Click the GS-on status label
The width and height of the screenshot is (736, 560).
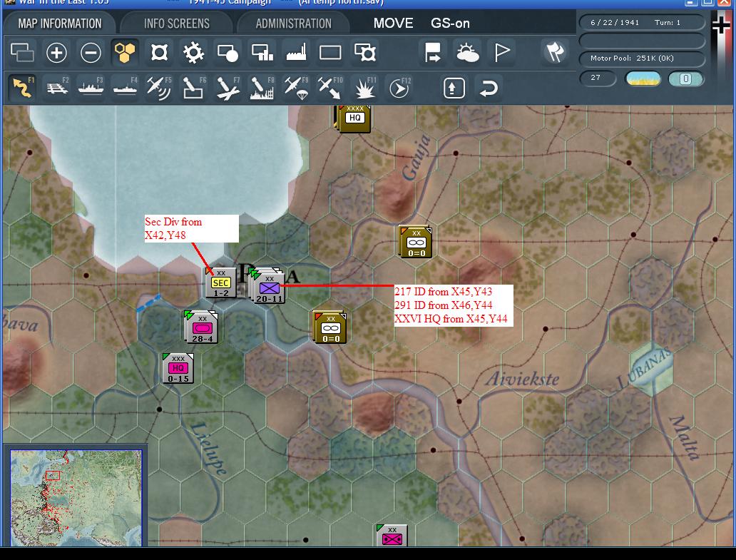pyautogui.click(x=450, y=23)
